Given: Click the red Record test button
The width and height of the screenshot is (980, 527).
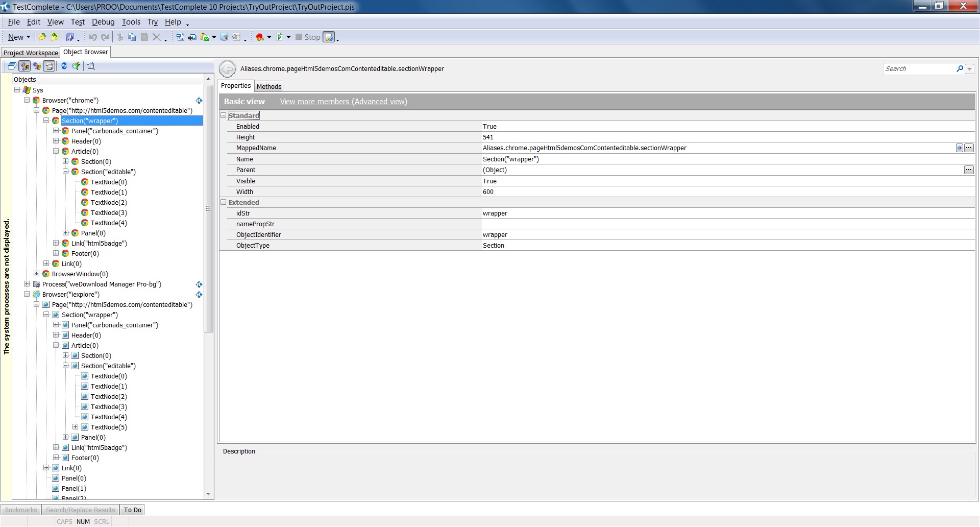Looking at the screenshot, I should point(260,37).
